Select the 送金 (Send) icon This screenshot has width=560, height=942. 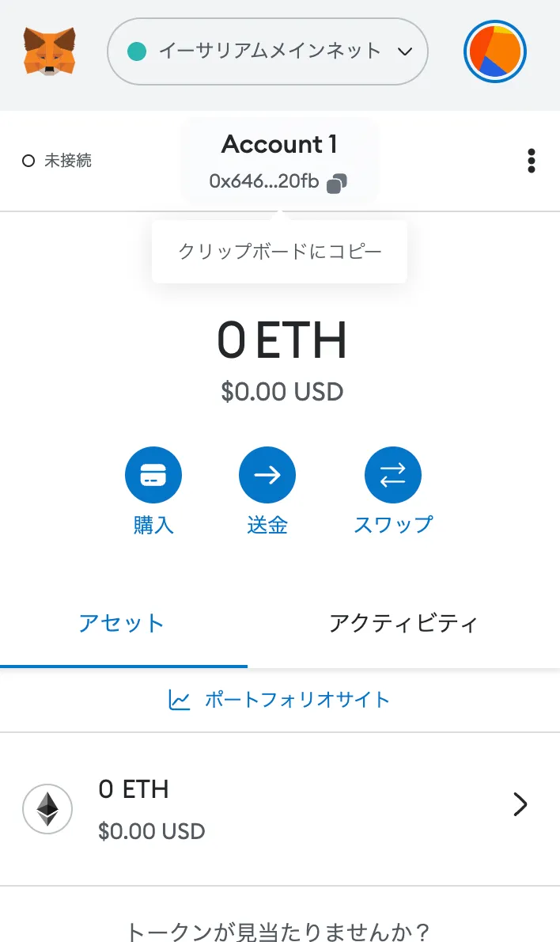point(267,474)
